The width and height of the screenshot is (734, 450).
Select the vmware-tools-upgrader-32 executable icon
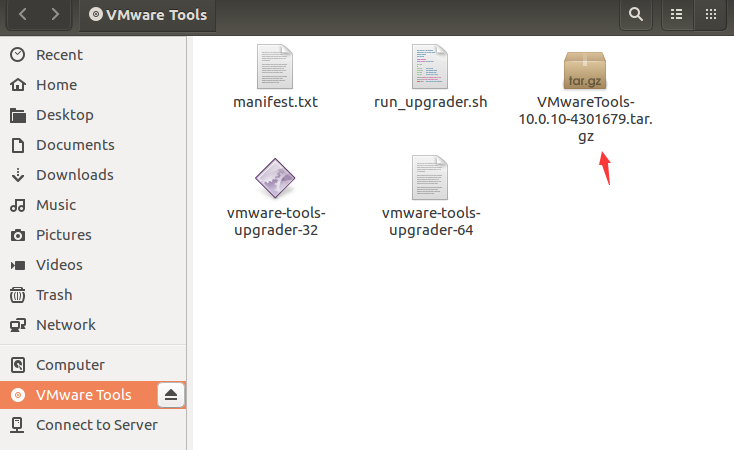coord(275,178)
